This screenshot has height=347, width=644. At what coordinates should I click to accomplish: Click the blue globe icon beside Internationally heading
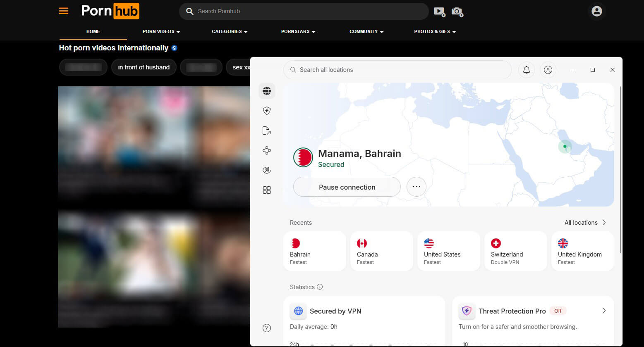(x=175, y=48)
